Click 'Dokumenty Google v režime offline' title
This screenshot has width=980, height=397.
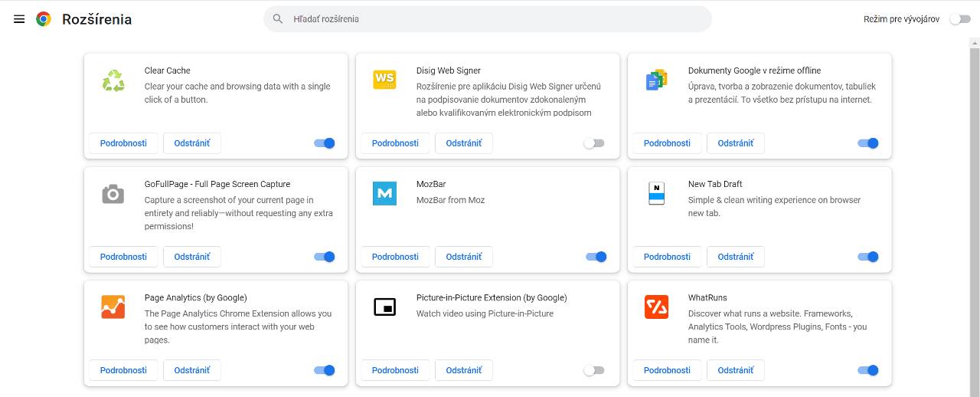[x=754, y=71]
